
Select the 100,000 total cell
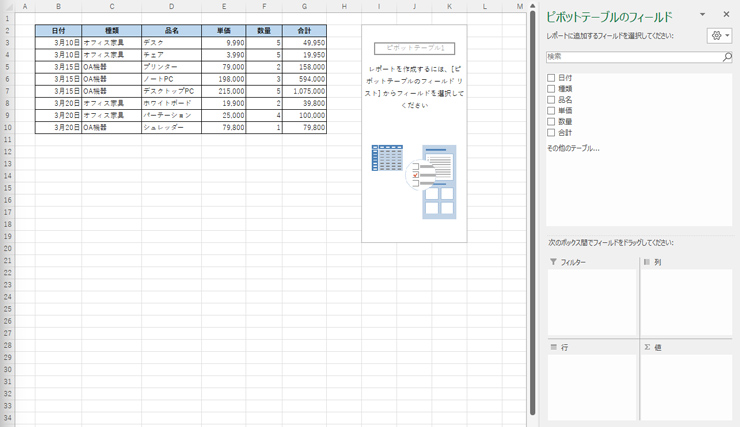(304, 116)
